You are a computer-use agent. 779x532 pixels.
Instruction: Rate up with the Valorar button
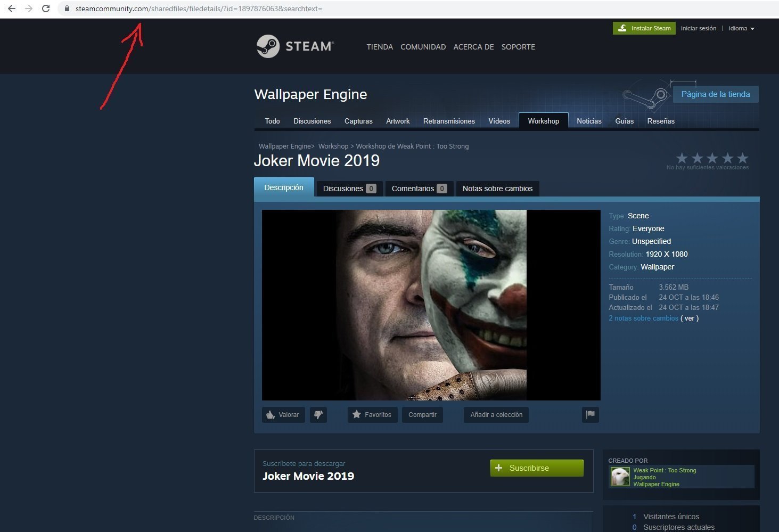pos(283,414)
